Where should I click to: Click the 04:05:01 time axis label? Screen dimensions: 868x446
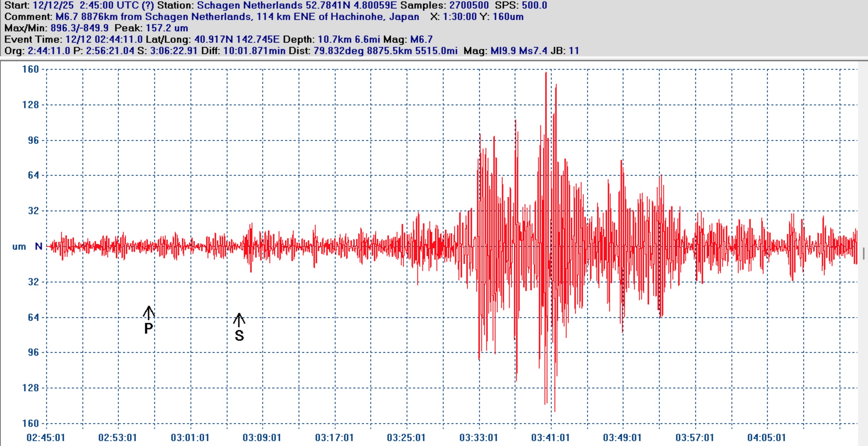(766, 437)
